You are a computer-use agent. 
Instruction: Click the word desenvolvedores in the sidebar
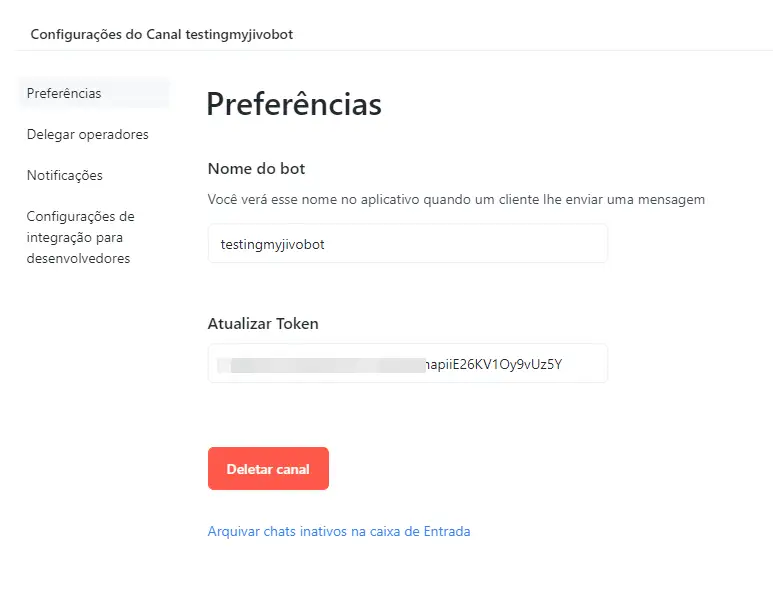pyautogui.click(x=78, y=258)
